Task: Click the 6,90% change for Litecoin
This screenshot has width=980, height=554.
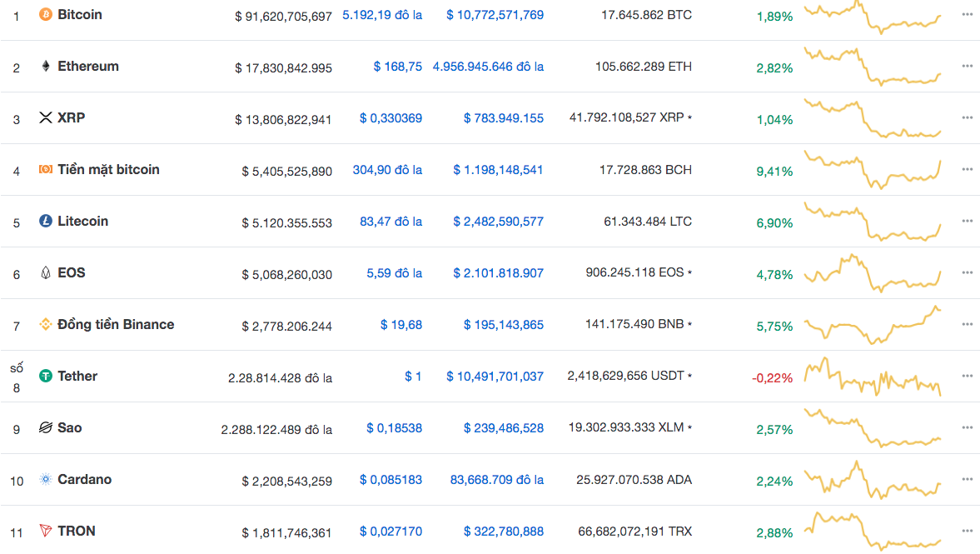Action: tap(774, 223)
